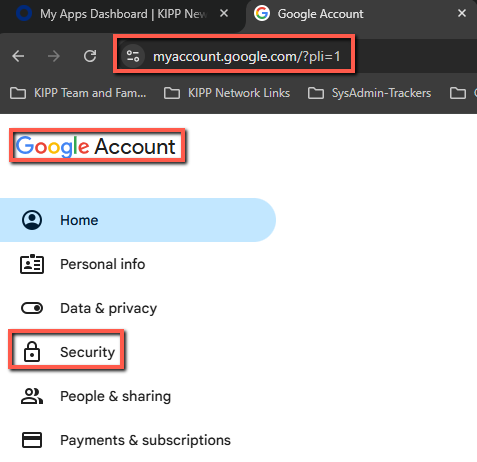The width and height of the screenshot is (477, 462).
Task: Select Home in the sidebar
Action: pyautogui.click(x=138, y=220)
